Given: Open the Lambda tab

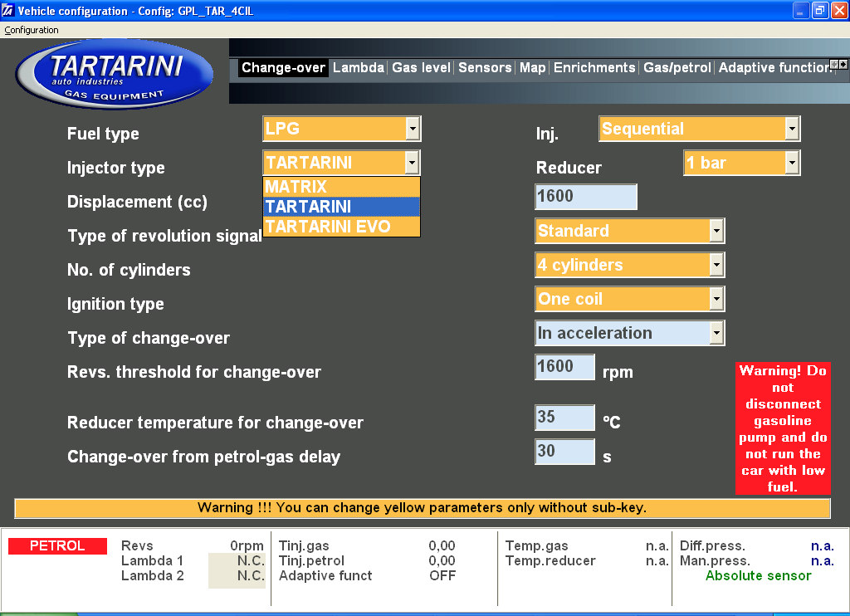Looking at the screenshot, I should [x=359, y=68].
